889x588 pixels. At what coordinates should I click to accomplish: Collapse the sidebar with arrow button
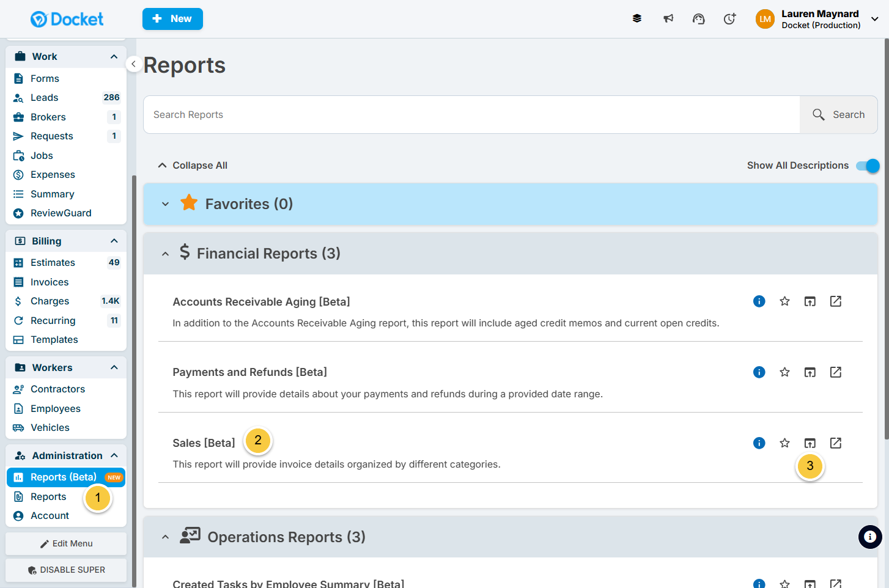[133, 64]
